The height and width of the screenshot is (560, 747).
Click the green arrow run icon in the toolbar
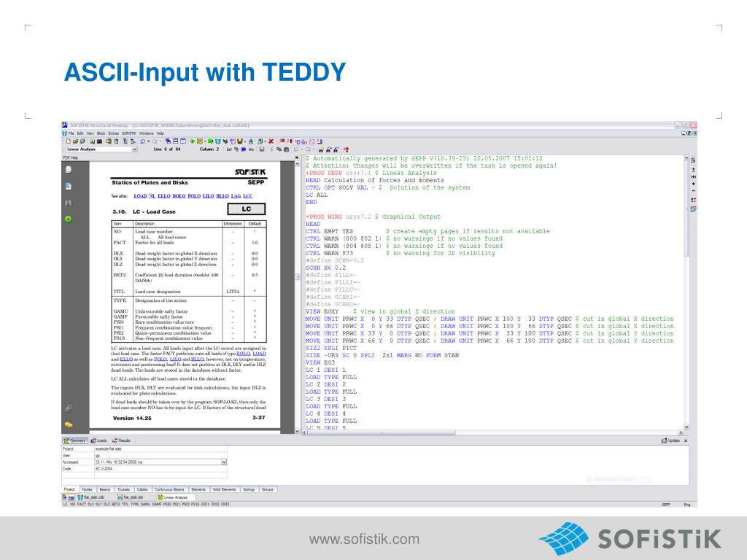(x=192, y=141)
